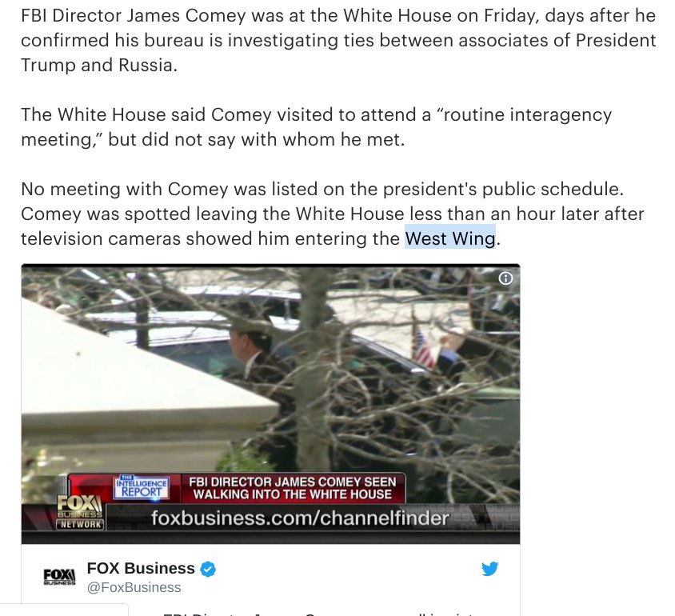Click the American flag in the video frame
The height and width of the screenshot is (616, 675).
423,347
